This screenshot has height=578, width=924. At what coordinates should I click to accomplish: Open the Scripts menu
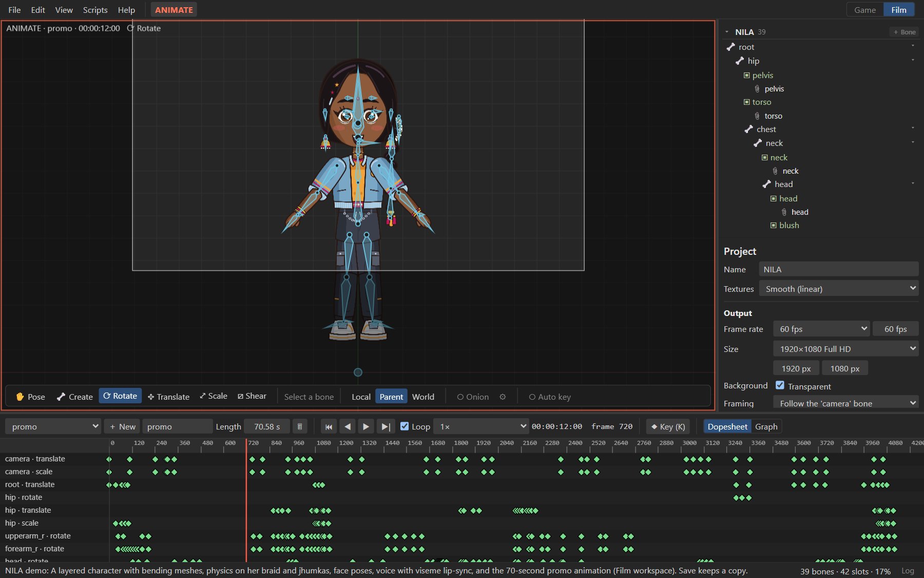tap(95, 10)
